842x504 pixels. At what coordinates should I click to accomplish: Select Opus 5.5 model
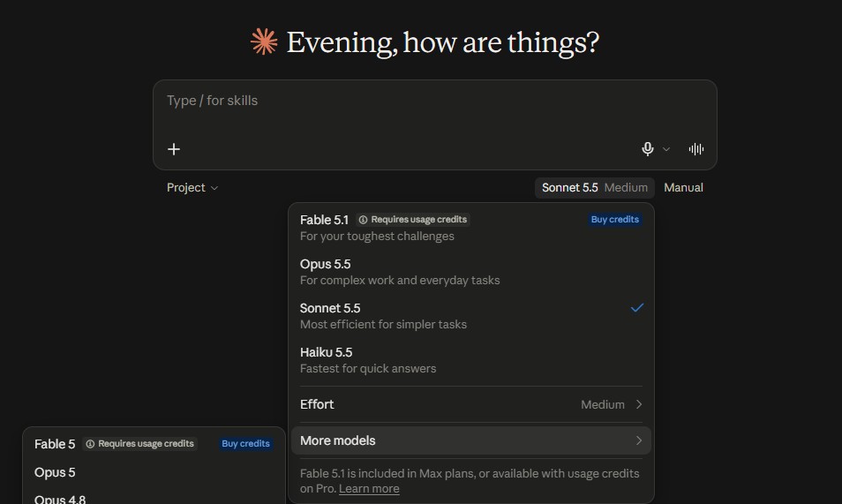pos(471,272)
